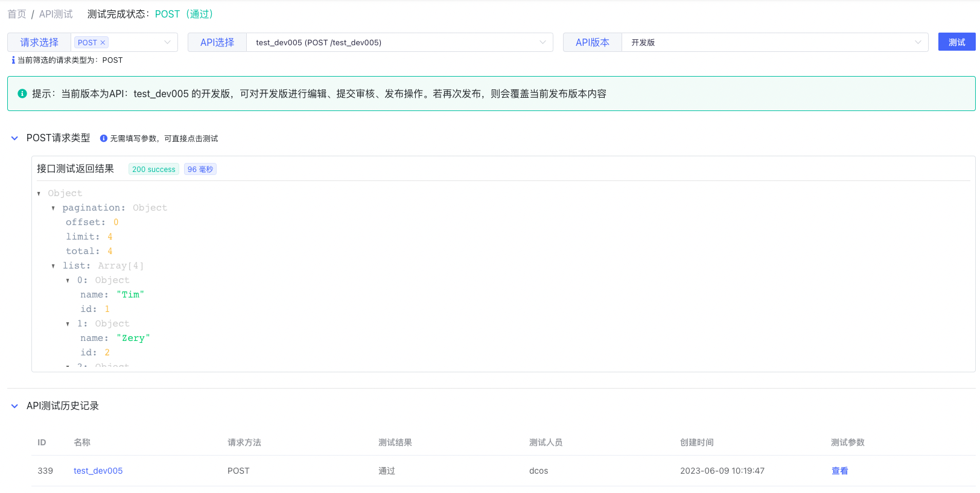
Task: Click the id: 1 entry
Action: 95,309
